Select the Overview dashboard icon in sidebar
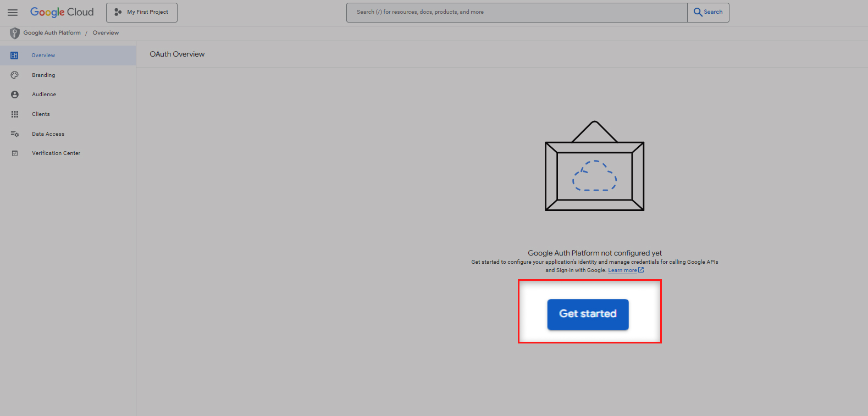The width and height of the screenshot is (868, 416). (15, 56)
